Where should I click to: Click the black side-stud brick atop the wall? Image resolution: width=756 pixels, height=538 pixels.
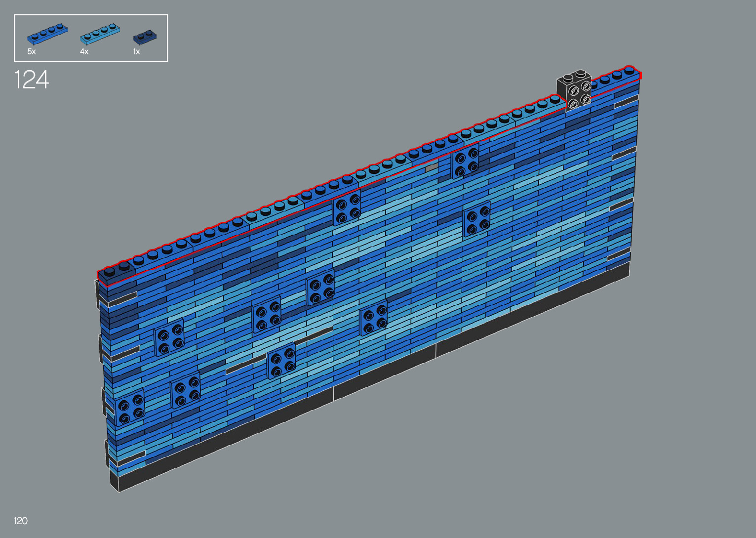[x=574, y=92]
